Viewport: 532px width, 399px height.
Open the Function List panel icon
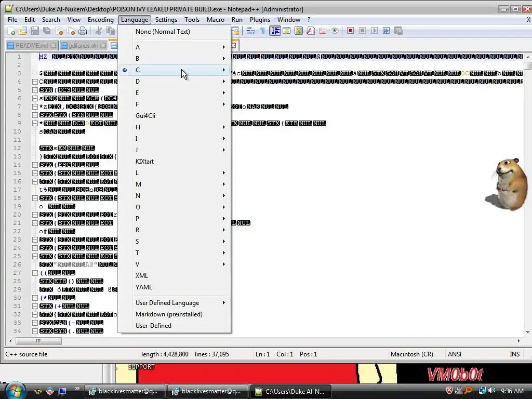(311, 31)
